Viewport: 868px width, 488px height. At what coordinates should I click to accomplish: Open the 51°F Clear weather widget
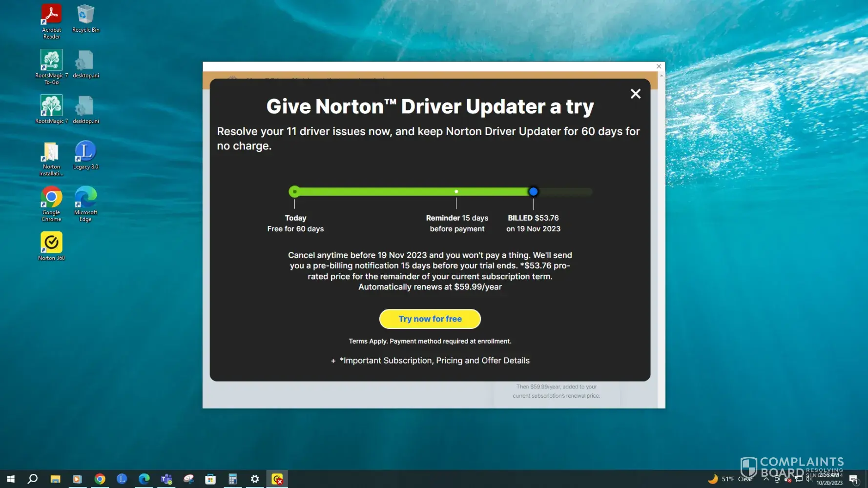coord(730,479)
